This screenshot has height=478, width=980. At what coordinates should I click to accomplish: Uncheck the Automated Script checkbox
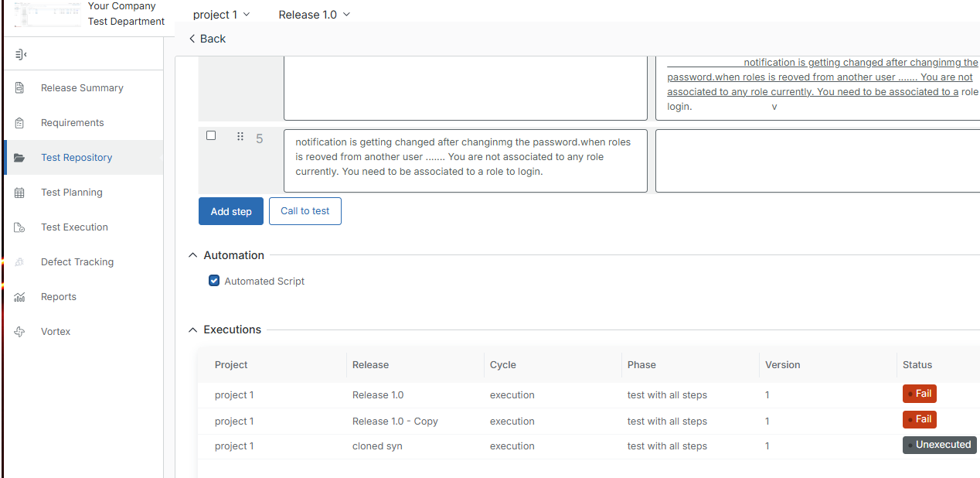click(214, 281)
